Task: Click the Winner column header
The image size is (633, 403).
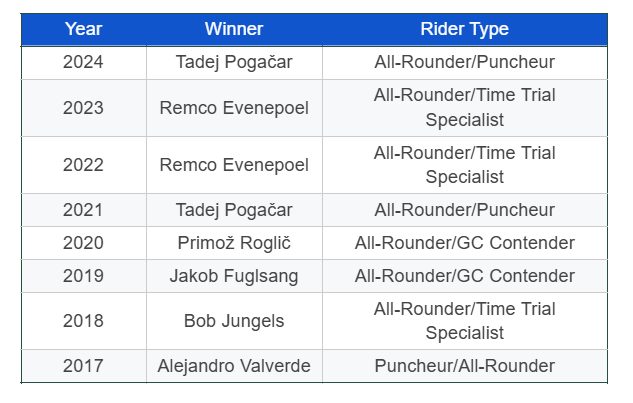Action: pyautogui.click(x=234, y=29)
